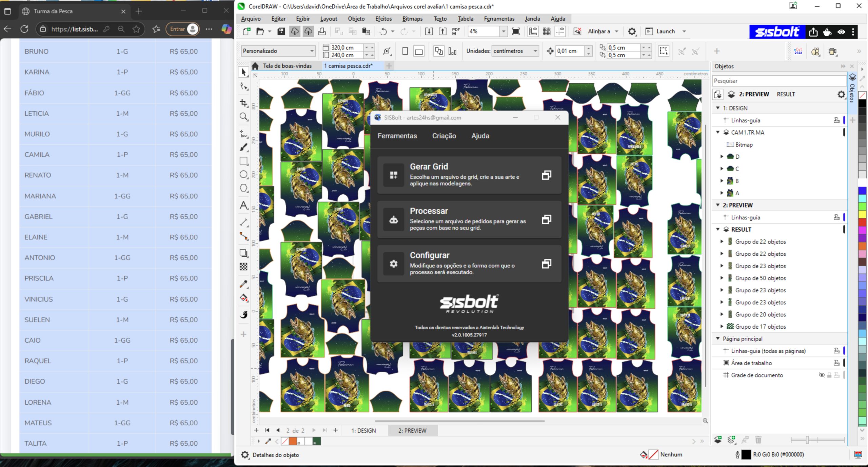The width and height of the screenshot is (868, 467).
Task: Click the Pesquisar search field in Objects
Action: point(779,81)
